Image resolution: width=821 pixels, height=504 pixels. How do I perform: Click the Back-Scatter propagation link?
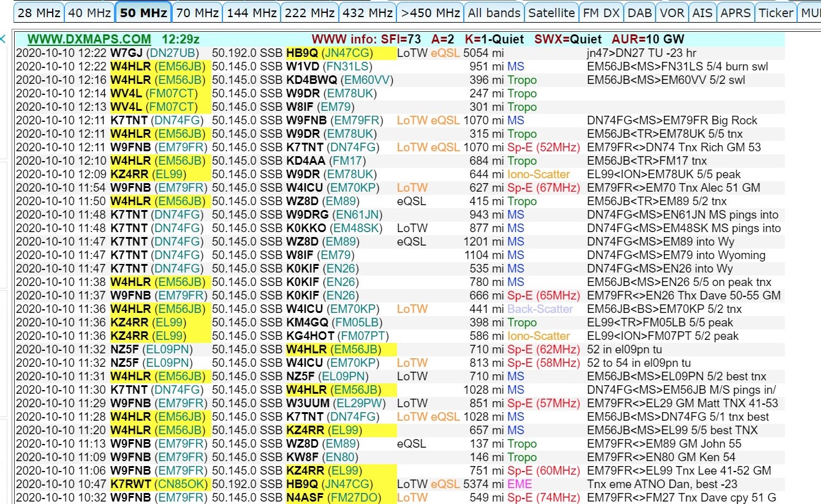[x=540, y=309]
